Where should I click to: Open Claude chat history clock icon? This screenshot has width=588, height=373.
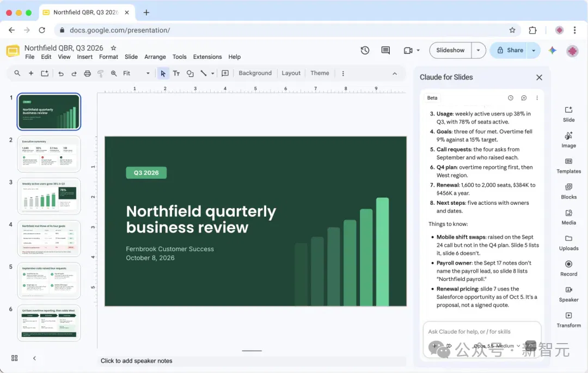click(x=510, y=98)
